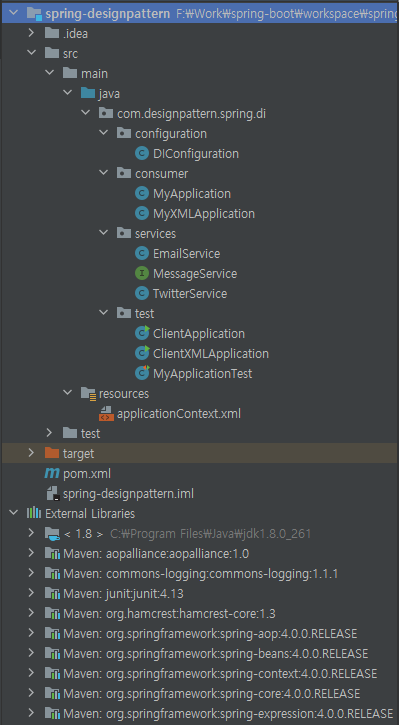Select the TwitterService file name
This screenshot has width=399, height=725.
pyautogui.click(x=190, y=293)
